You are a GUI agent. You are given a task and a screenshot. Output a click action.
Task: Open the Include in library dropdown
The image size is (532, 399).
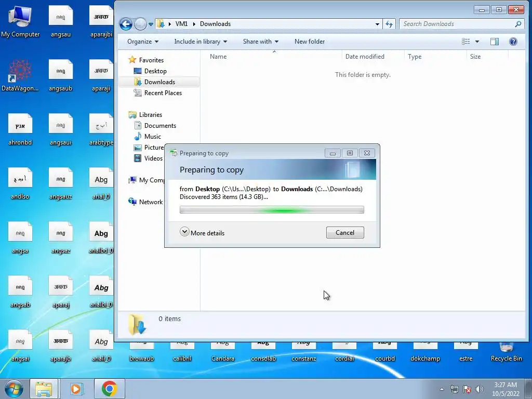click(x=201, y=42)
